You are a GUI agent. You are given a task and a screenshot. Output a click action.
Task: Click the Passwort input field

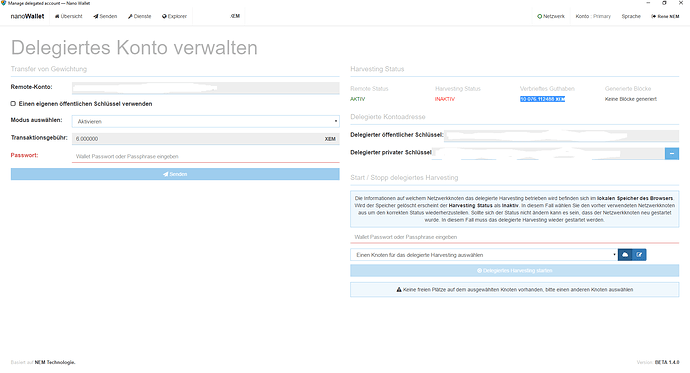point(206,156)
